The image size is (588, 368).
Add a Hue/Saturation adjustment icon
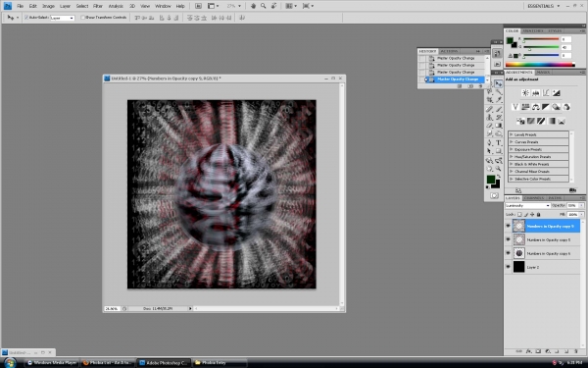tap(525, 107)
